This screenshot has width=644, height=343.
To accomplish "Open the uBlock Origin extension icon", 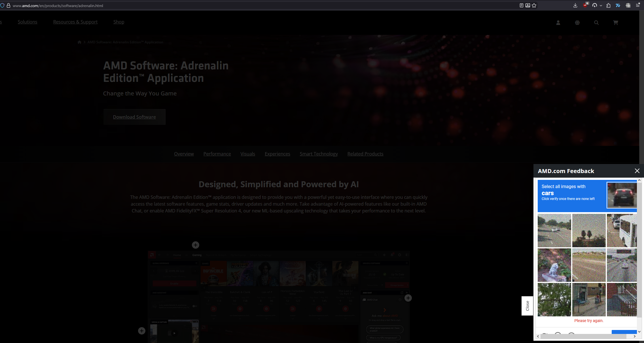I will pyautogui.click(x=585, y=5).
